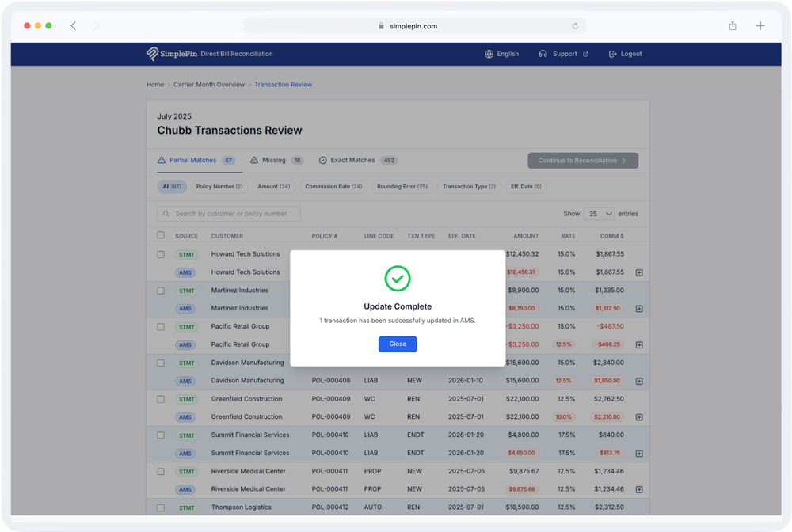
Task: Click the Logout arrow icon
Action: [x=613, y=54]
